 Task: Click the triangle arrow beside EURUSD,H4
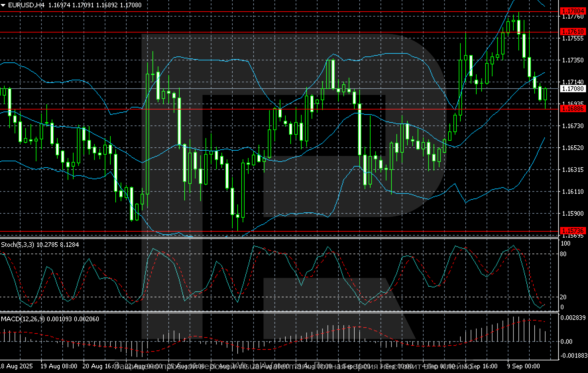(3, 5)
